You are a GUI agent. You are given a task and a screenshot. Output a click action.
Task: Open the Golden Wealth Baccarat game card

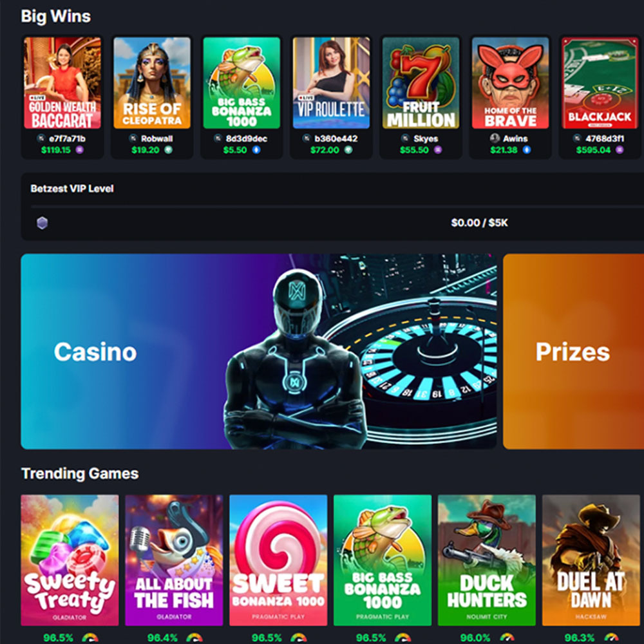tap(62, 83)
